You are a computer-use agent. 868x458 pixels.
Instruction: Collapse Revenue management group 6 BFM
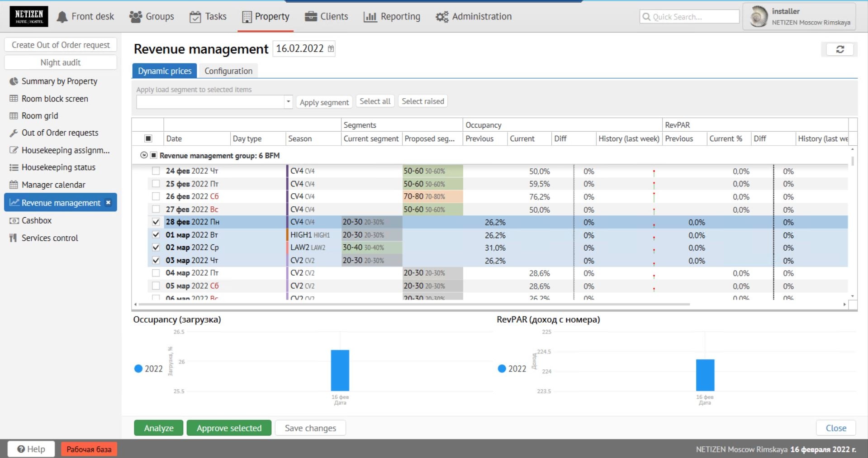point(144,155)
